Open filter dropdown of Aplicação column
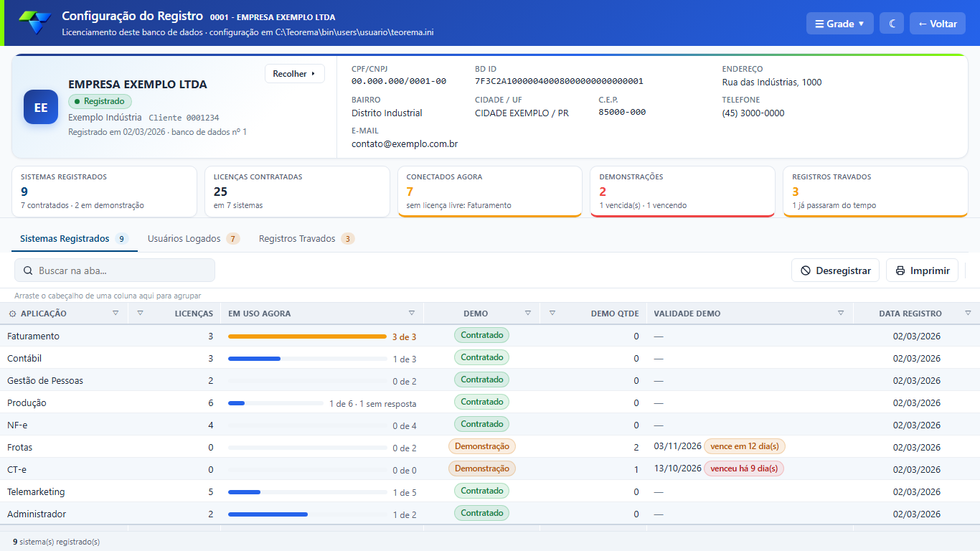The width and height of the screenshot is (980, 551). point(116,313)
